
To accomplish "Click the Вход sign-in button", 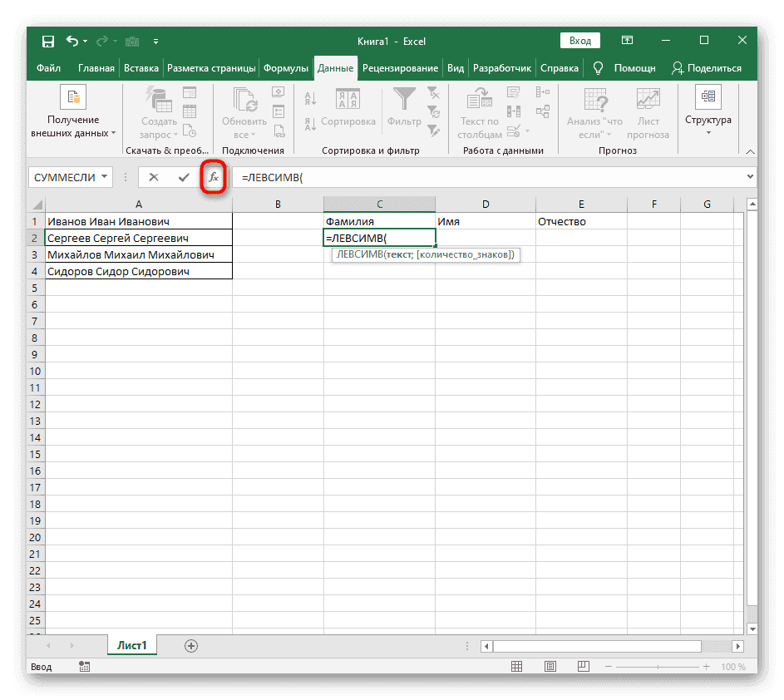I will [579, 40].
